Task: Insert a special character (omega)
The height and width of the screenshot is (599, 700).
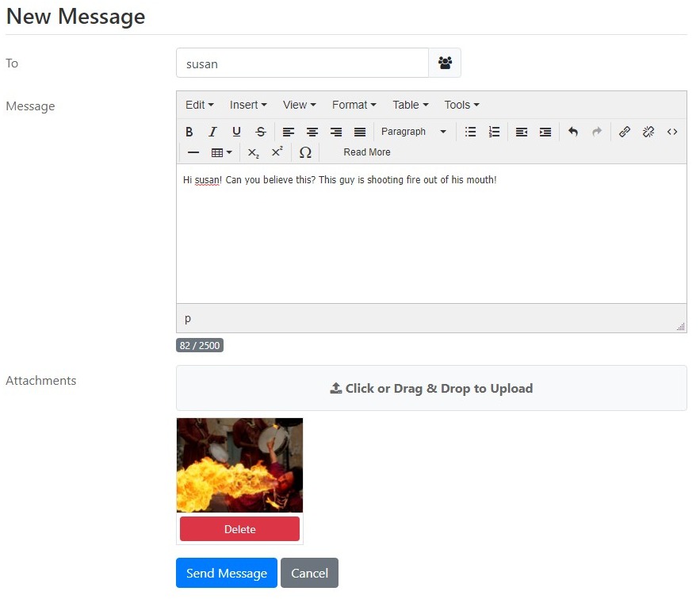Action: (305, 153)
